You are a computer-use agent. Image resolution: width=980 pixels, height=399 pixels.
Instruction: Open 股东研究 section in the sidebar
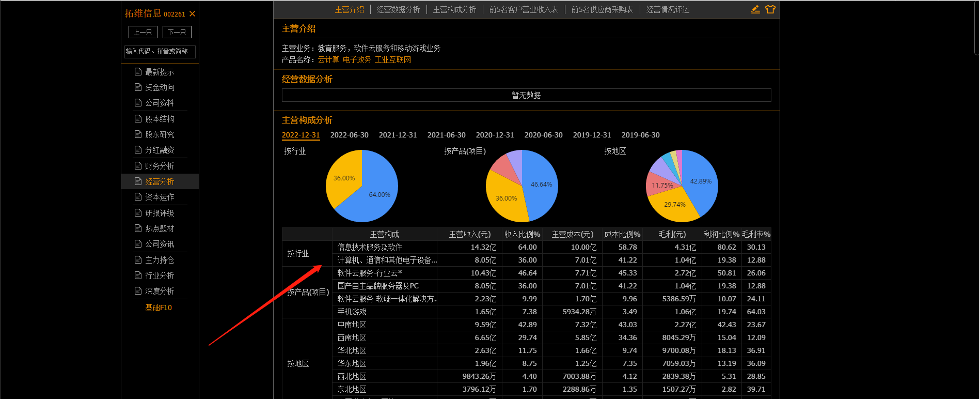pyautogui.click(x=160, y=134)
